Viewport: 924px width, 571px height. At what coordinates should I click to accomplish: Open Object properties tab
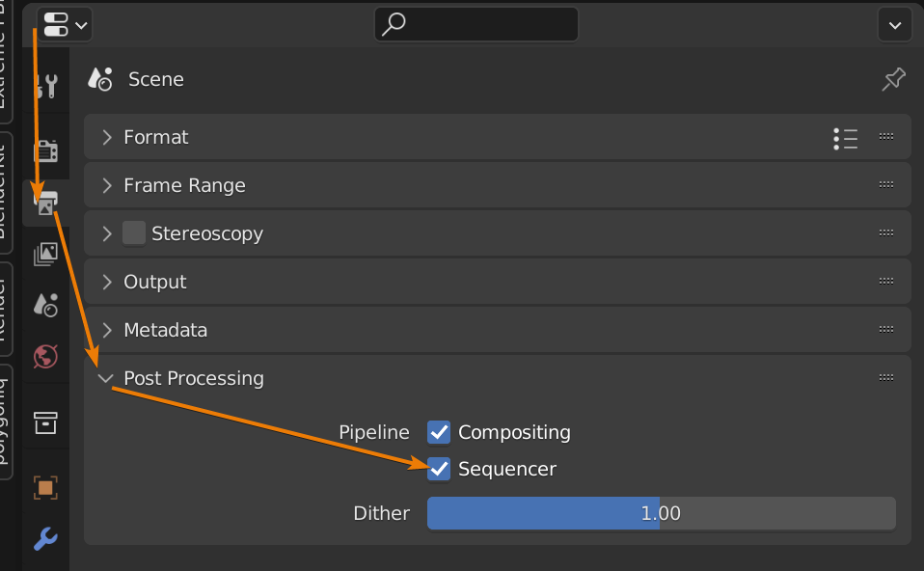(45, 487)
